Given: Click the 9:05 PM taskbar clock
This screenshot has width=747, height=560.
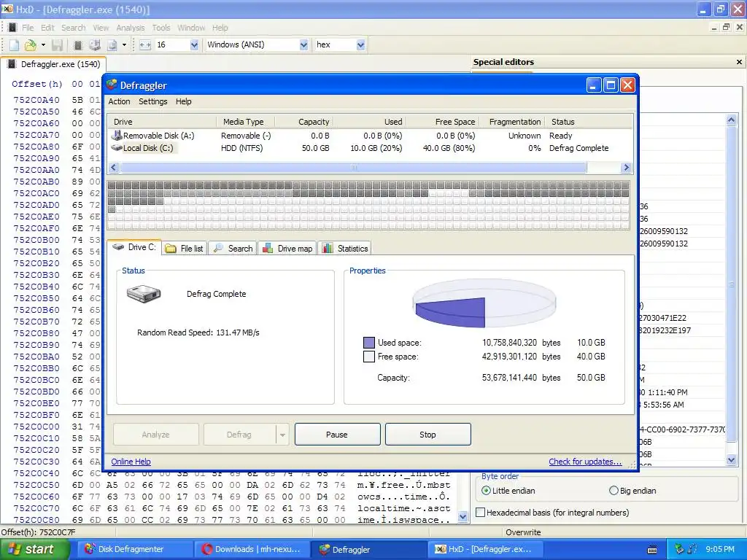Looking at the screenshot, I should pyautogui.click(x=720, y=549).
